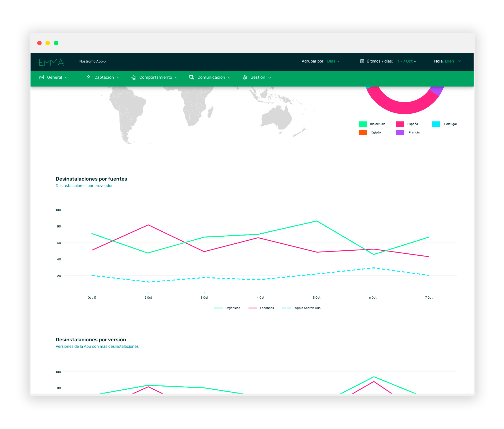Expand the Comunicación menu chevron
The width and height of the screenshot is (504, 429).
tap(230, 78)
